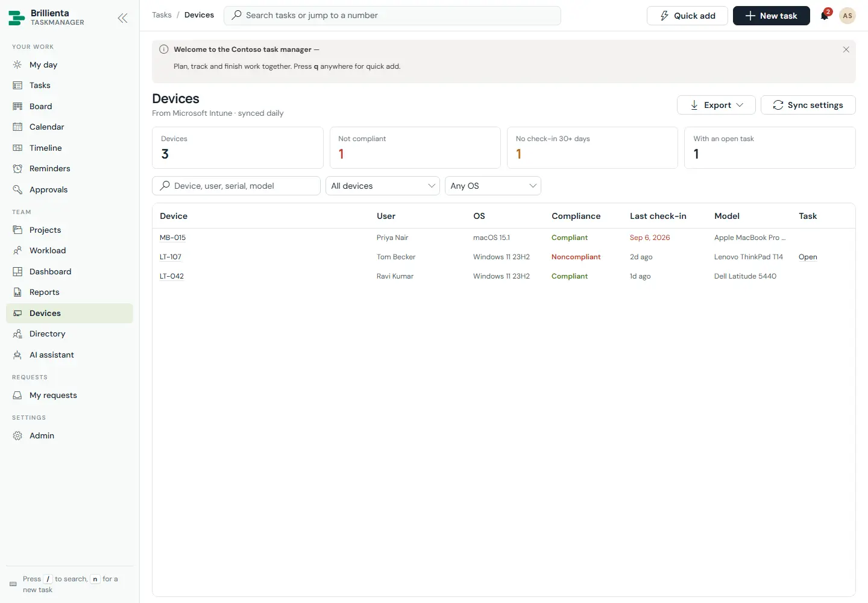Click the Reminders sidebar icon

[17, 169]
